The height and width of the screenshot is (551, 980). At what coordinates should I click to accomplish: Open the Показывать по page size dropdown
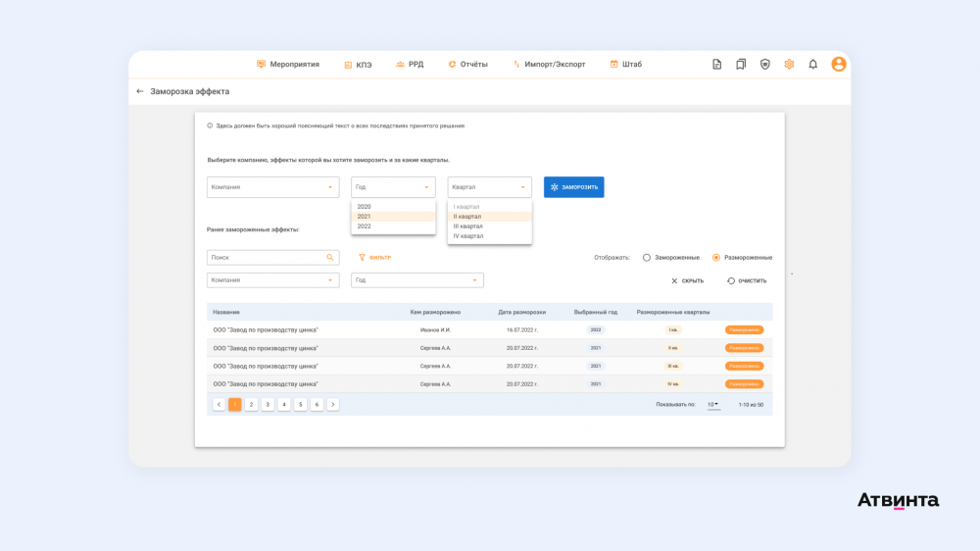click(x=713, y=405)
